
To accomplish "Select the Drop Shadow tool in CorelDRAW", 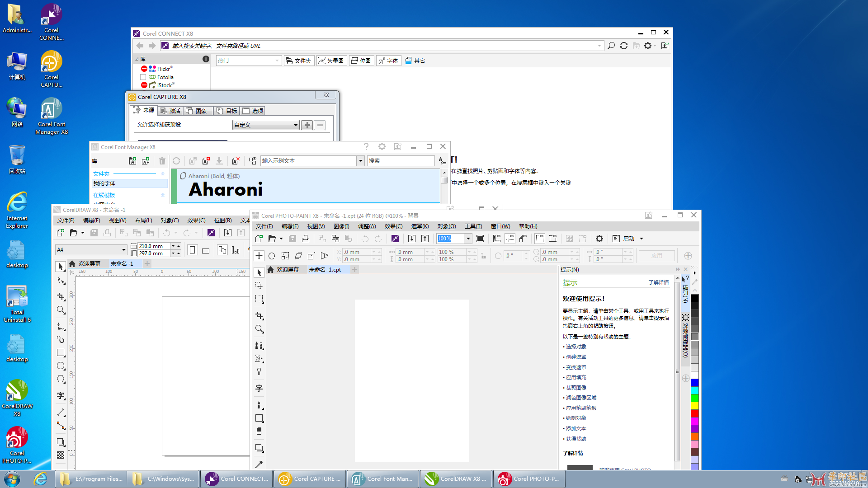I will [61, 442].
